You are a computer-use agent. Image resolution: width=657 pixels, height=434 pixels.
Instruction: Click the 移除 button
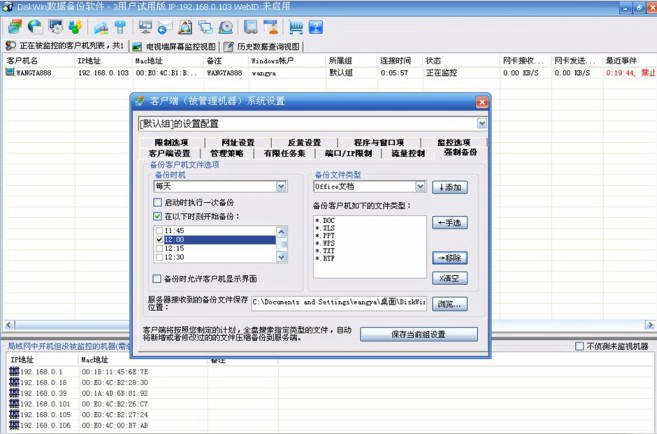coord(450,258)
